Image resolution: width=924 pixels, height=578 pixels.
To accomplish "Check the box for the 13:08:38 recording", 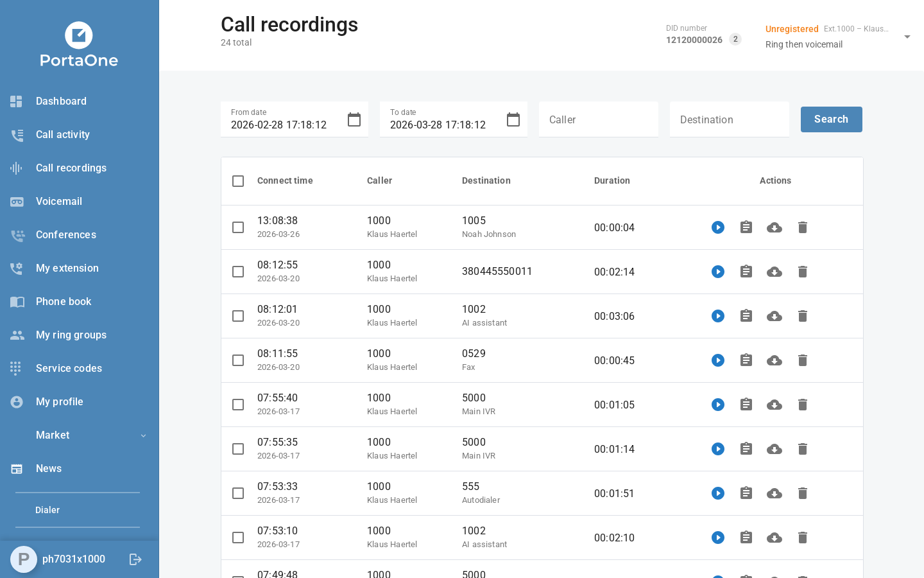I will [238, 227].
